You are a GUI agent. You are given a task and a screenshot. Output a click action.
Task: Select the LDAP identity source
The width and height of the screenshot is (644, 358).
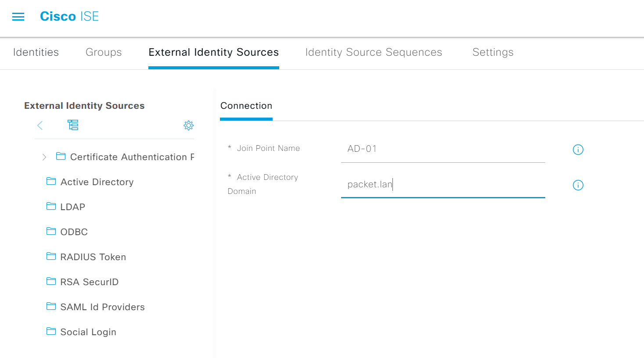(x=73, y=207)
